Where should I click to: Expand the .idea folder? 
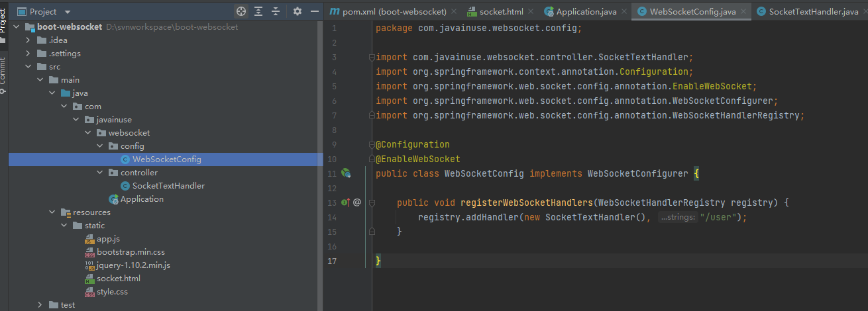tap(28, 40)
